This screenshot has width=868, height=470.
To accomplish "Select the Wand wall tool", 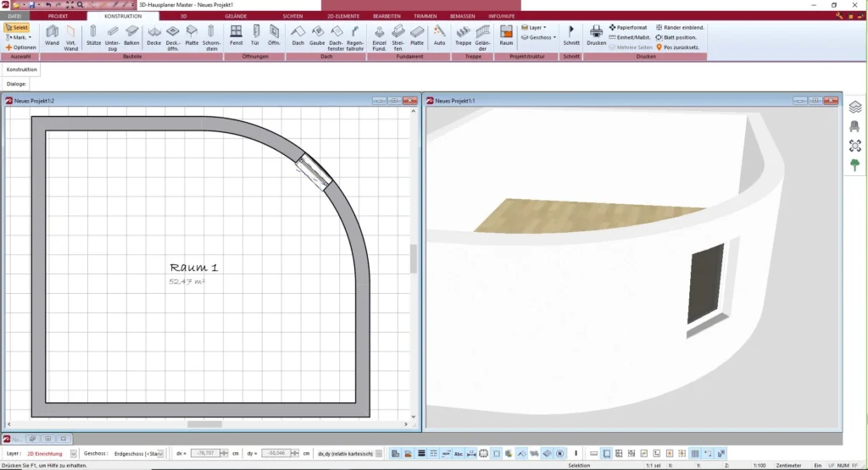I will 53,35.
